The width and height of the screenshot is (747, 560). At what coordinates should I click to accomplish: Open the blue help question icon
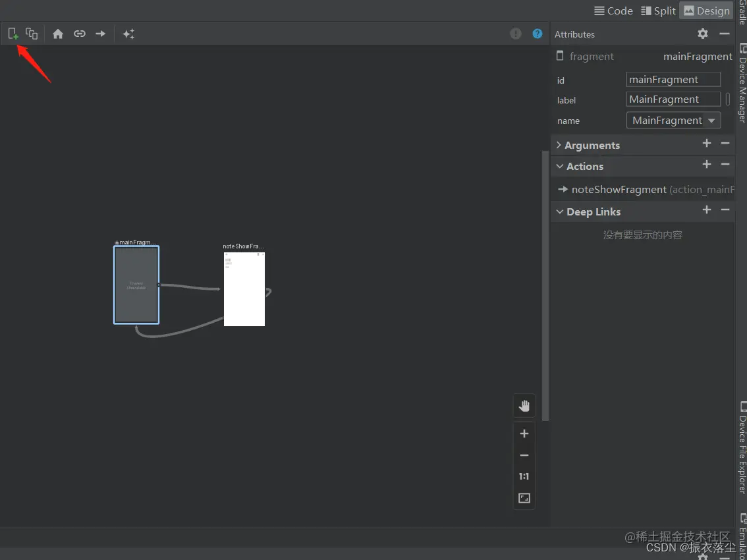pyautogui.click(x=538, y=34)
